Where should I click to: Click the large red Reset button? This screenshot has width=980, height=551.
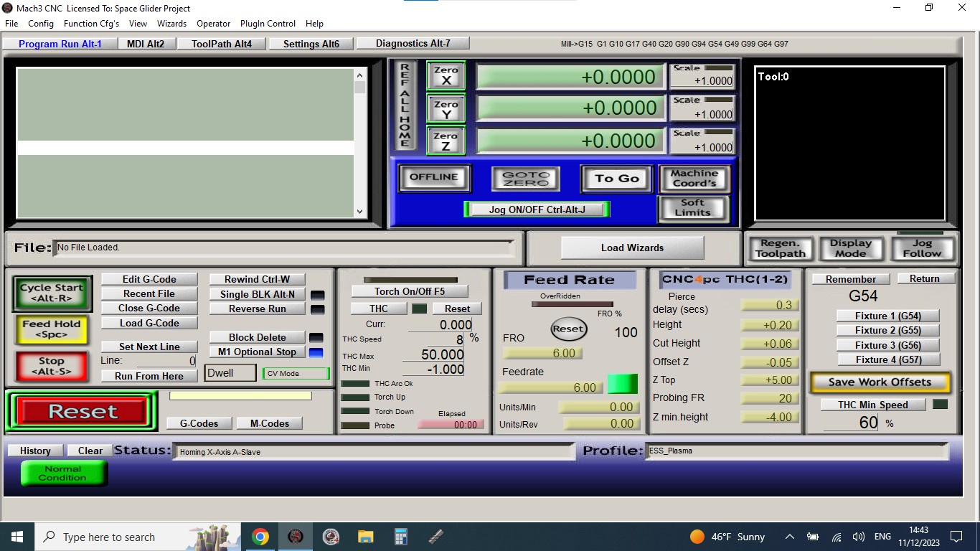point(83,412)
